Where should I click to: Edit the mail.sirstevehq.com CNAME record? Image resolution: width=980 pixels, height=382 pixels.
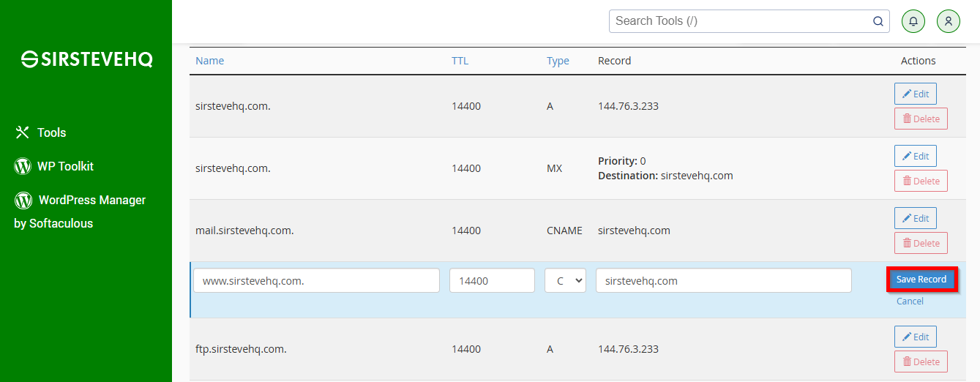click(x=915, y=218)
